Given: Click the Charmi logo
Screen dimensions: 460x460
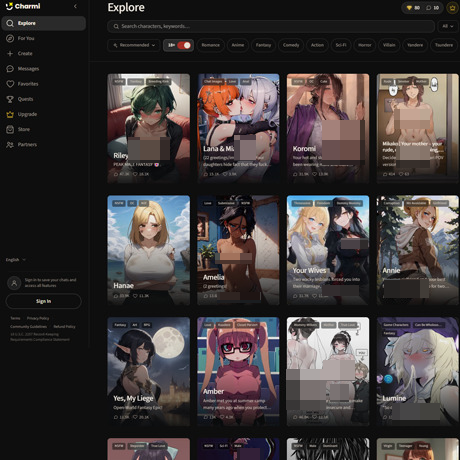Looking at the screenshot, I should click(x=23, y=6).
